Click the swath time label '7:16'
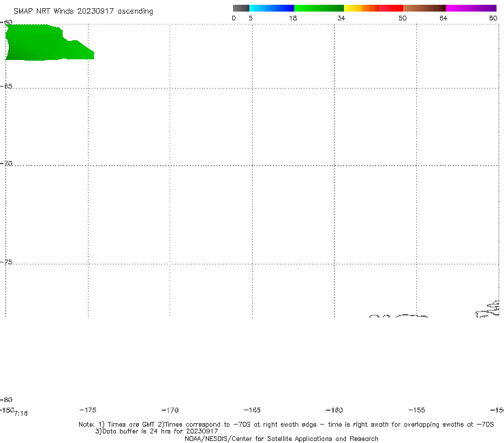Screen dimensions: 504x443 tap(21, 414)
